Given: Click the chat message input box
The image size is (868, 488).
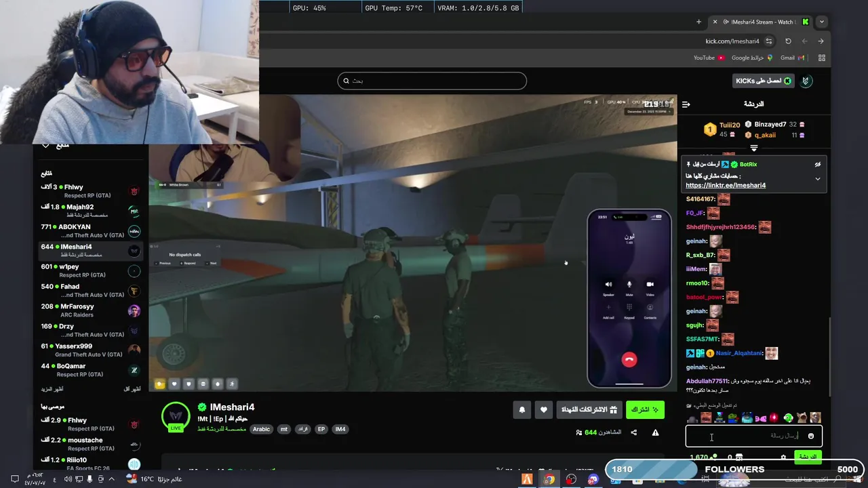Looking at the screenshot, I should click(x=753, y=436).
